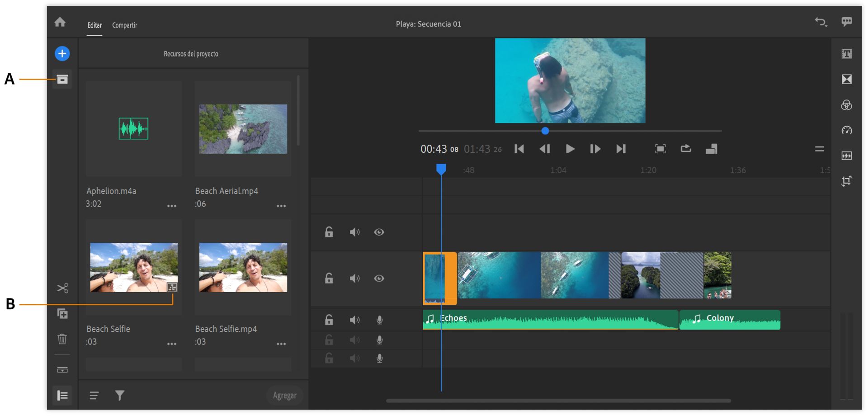The width and height of the screenshot is (868, 416).
Task: Lock the main video clip track
Action: (329, 278)
